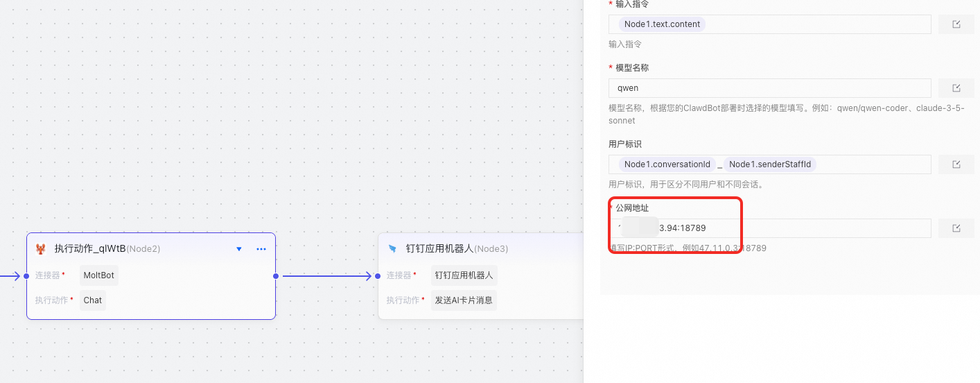The image size is (980, 383).
Task: Click the left input port of Node2
Action: [x=26, y=276]
